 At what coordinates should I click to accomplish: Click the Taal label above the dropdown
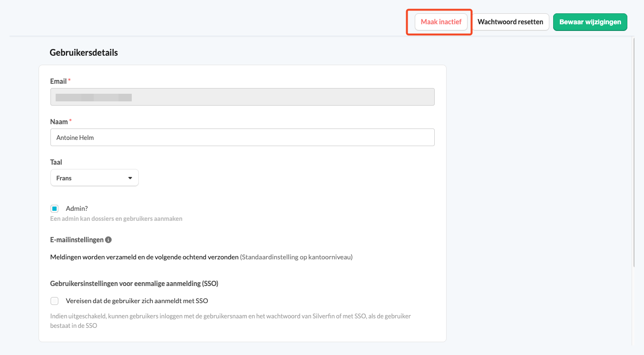click(x=56, y=162)
